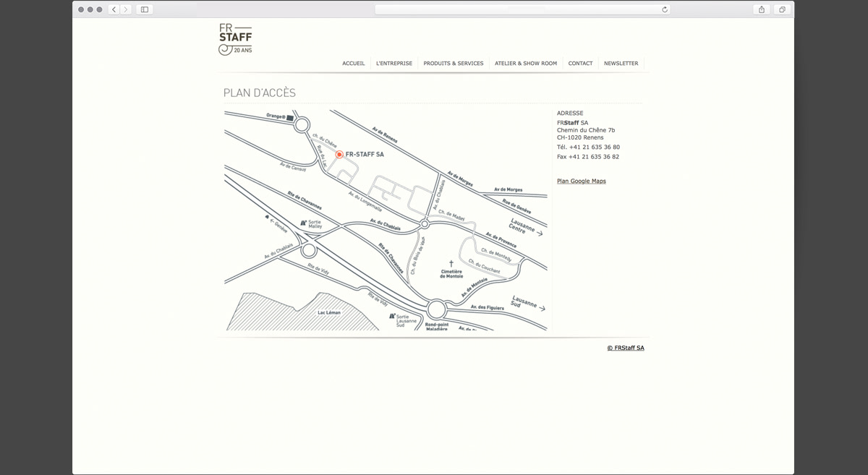Click the PLAN D'ACCÈS heading
This screenshot has height=475, width=868.
coord(260,93)
